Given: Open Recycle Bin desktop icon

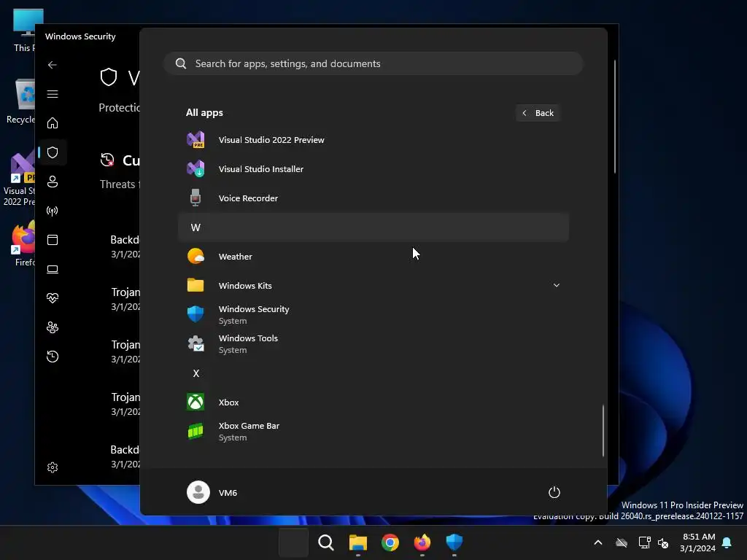Looking at the screenshot, I should click(20, 101).
